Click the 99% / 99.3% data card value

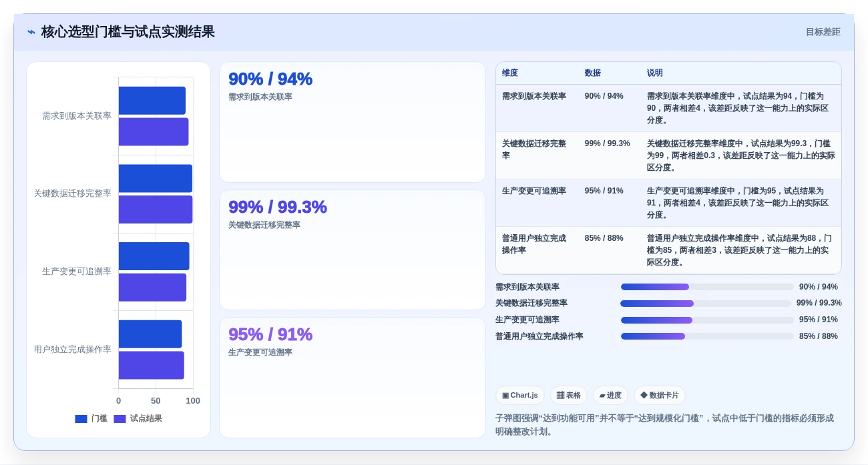(x=278, y=207)
